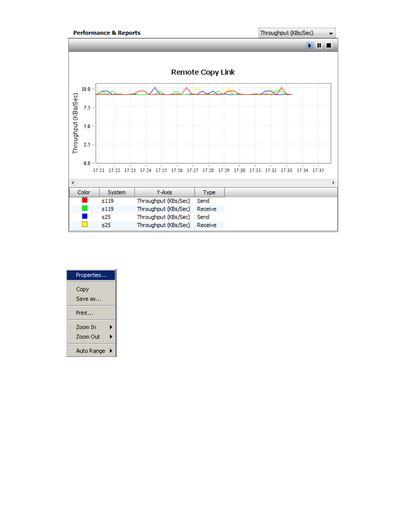Click the Performance & Reports heading
Image resolution: width=400 pixels, height=532 pixels.
(107, 33)
